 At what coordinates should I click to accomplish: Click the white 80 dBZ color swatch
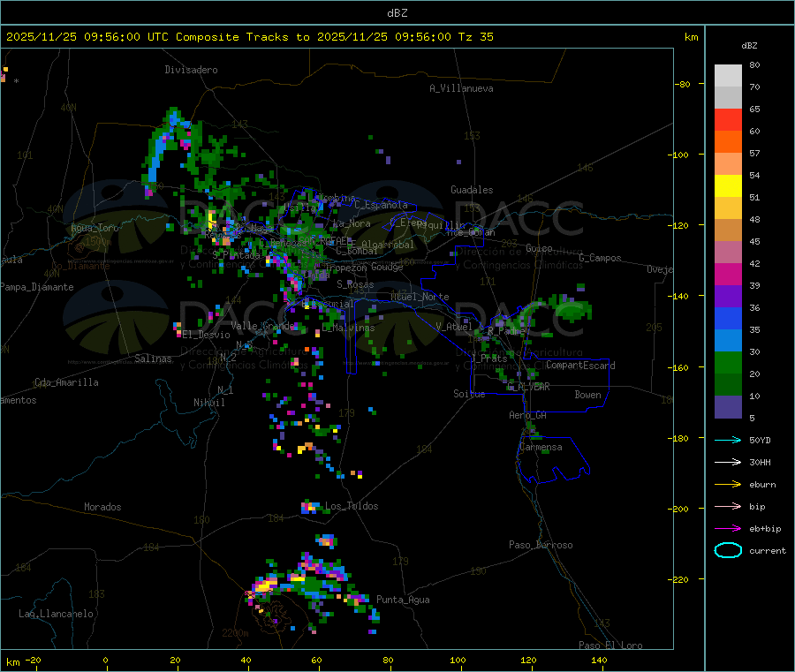coord(728,76)
